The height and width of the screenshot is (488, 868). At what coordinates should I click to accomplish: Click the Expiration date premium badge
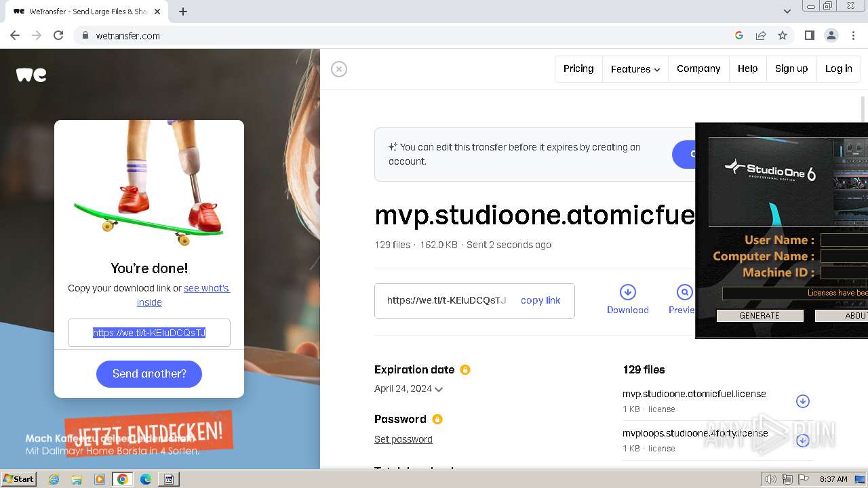tap(465, 369)
